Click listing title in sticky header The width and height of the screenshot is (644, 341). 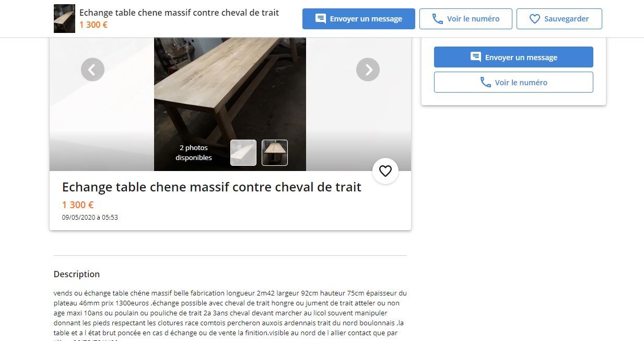tap(179, 13)
